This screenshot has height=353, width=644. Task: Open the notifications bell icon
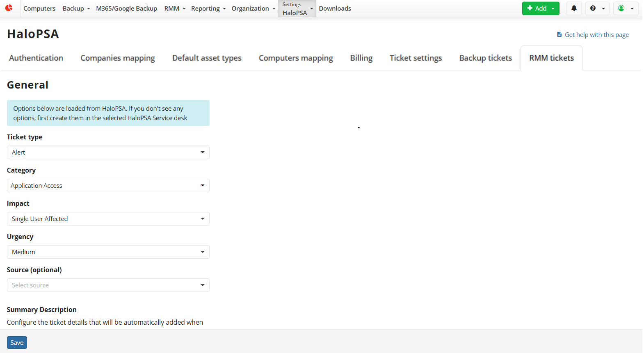tap(574, 8)
